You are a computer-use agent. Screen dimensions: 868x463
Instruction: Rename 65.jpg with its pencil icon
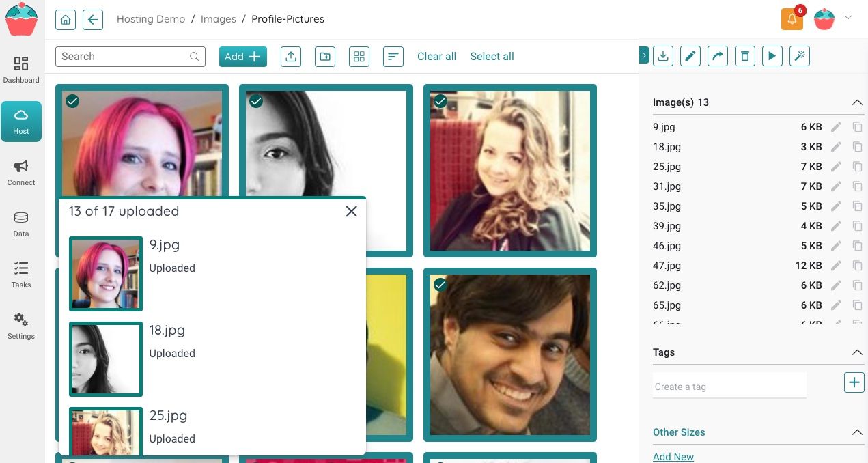pos(836,305)
